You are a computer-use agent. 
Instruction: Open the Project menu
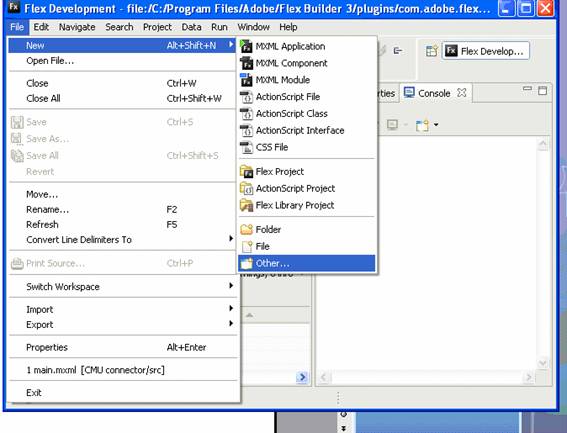point(157,27)
